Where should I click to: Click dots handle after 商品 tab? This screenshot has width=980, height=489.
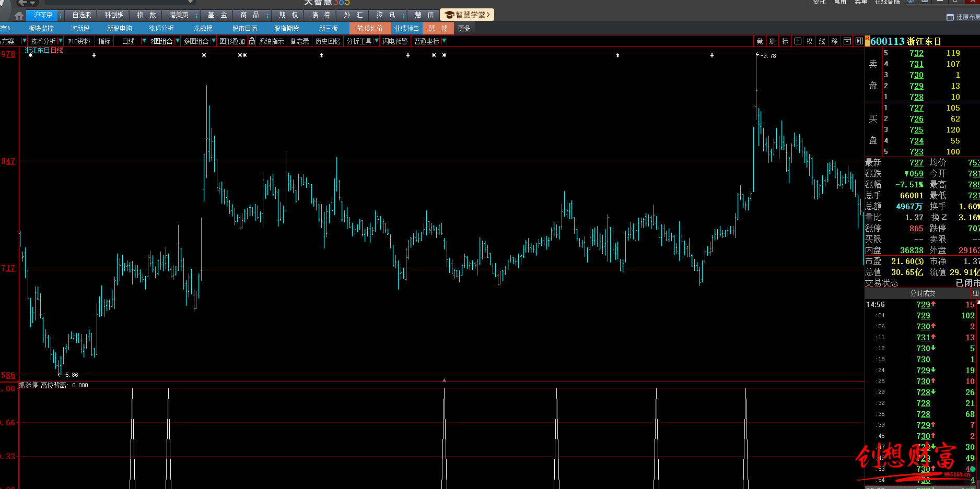click(x=268, y=16)
